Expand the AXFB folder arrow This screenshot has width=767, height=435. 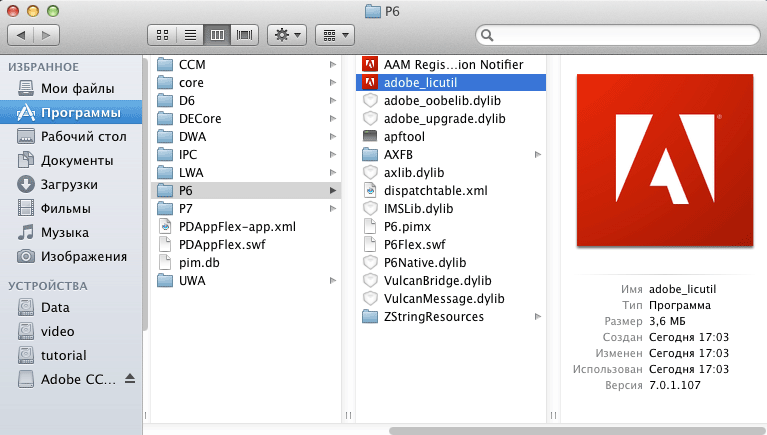(538, 155)
